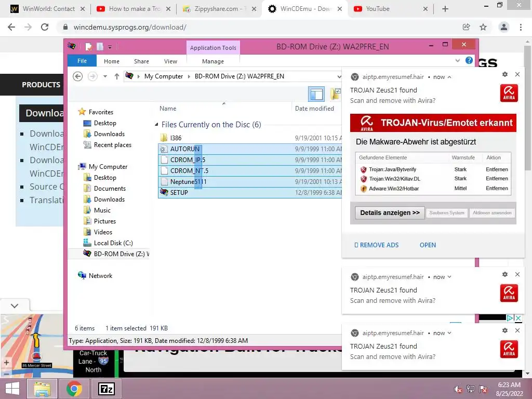This screenshot has height=399, width=532.
Task: Open Recent places in navigation pane
Action: (x=112, y=145)
